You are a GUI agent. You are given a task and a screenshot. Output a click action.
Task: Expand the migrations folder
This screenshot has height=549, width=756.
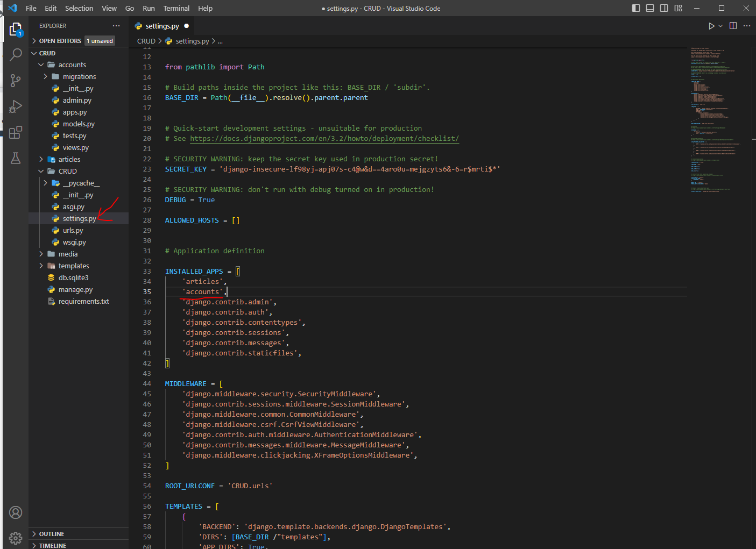point(79,76)
